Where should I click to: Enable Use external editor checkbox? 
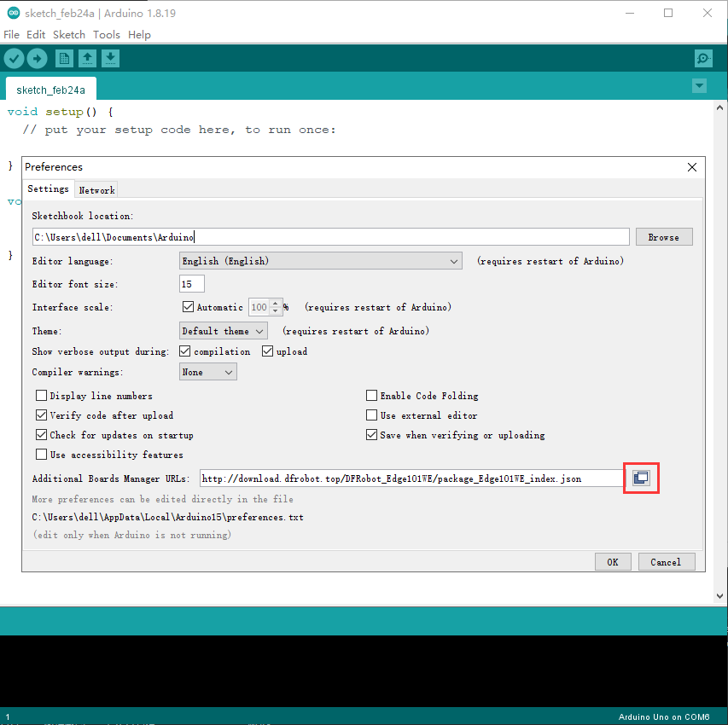tap(371, 415)
